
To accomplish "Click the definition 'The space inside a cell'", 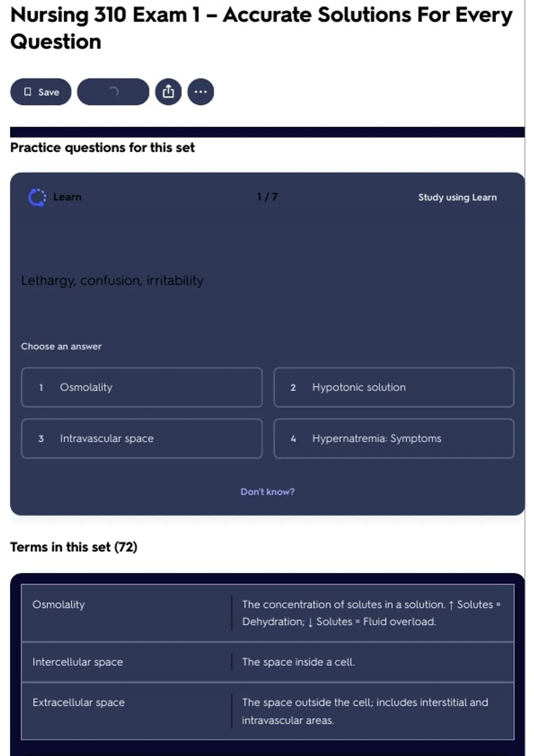I will tap(298, 662).
